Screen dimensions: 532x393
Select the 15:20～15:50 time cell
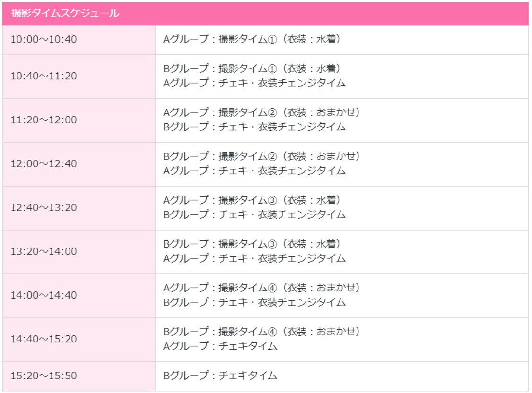coord(44,376)
